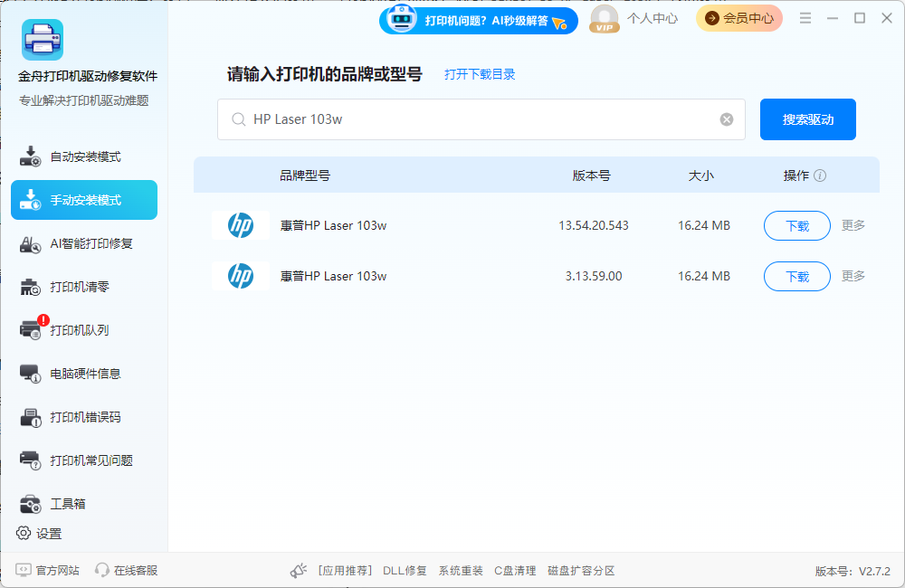This screenshot has height=588, width=905.
Task: Go to 打印机清零 page
Action: pos(84,287)
